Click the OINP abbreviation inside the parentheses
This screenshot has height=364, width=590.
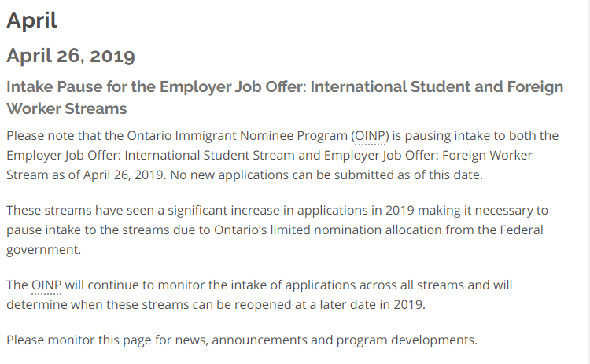coord(370,136)
